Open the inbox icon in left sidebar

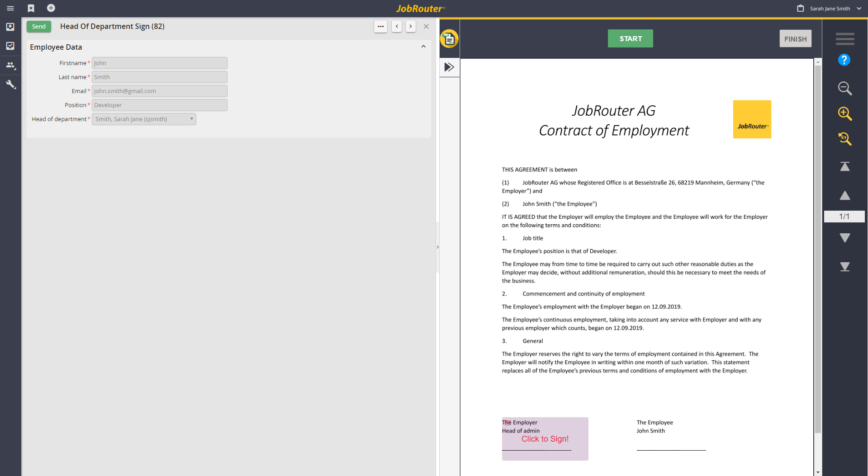pyautogui.click(x=10, y=27)
